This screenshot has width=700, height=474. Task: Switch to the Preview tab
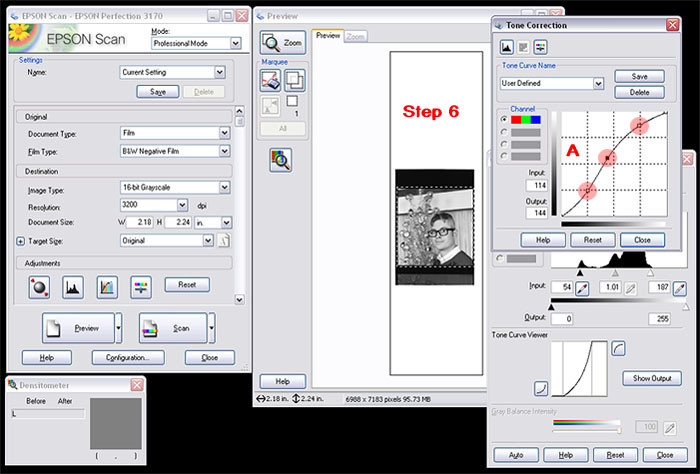pos(328,36)
